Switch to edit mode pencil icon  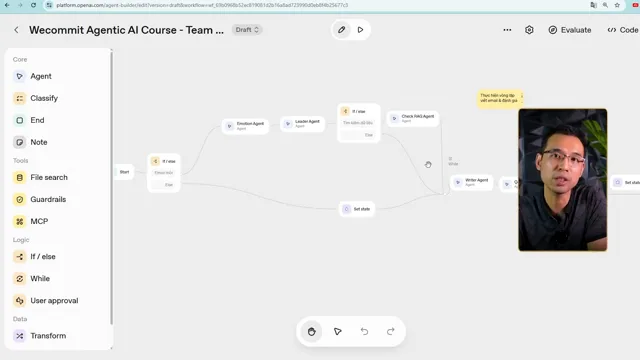[342, 30]
